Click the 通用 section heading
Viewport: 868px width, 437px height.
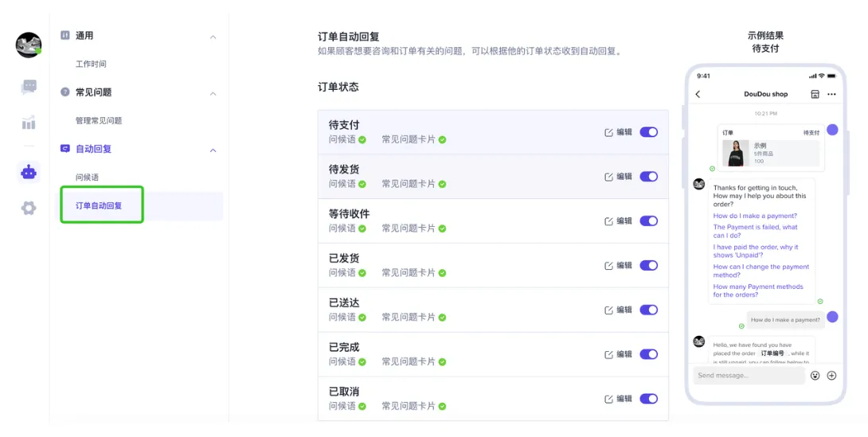(84, 35)
